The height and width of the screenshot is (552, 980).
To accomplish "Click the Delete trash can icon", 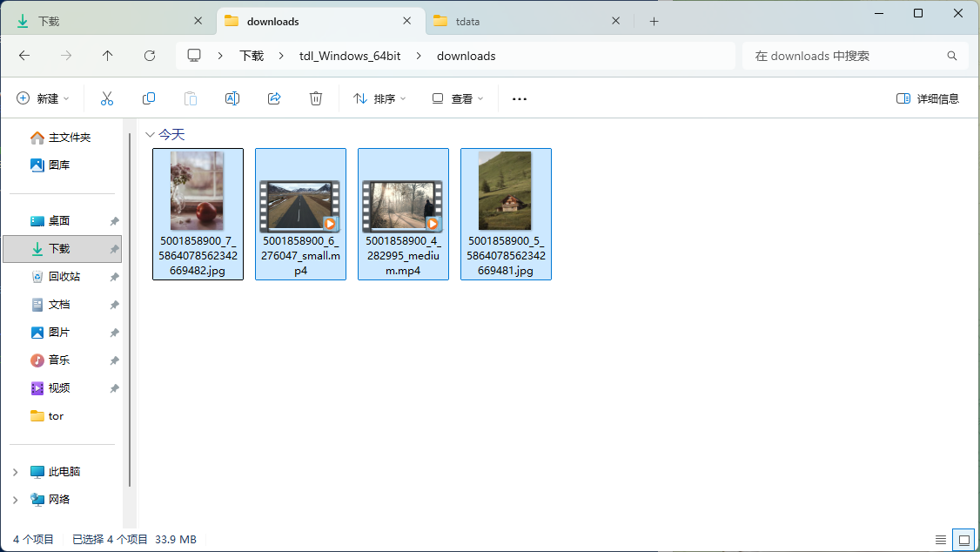I will point(316,99).
